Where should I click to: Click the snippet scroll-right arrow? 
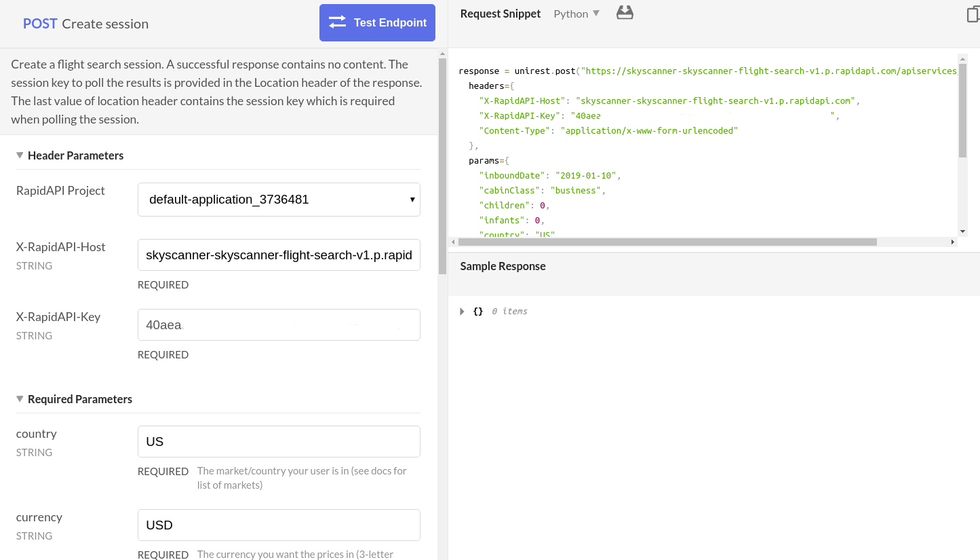[x=952, y=242]
